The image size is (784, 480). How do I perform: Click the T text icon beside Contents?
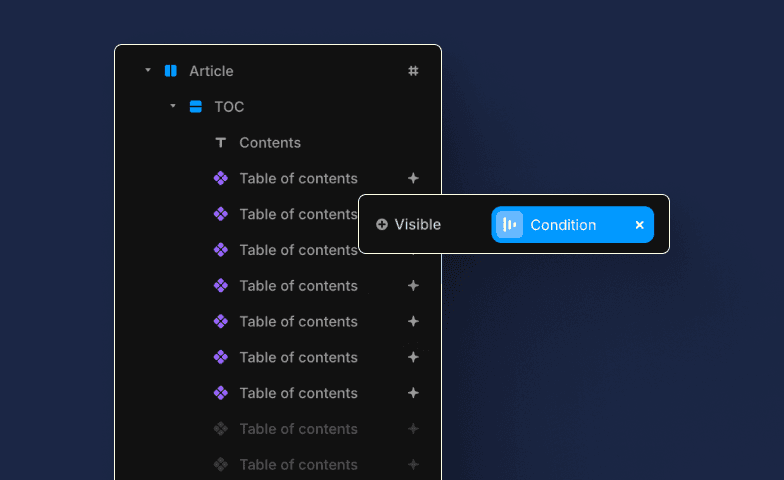(x=220, y=143)
